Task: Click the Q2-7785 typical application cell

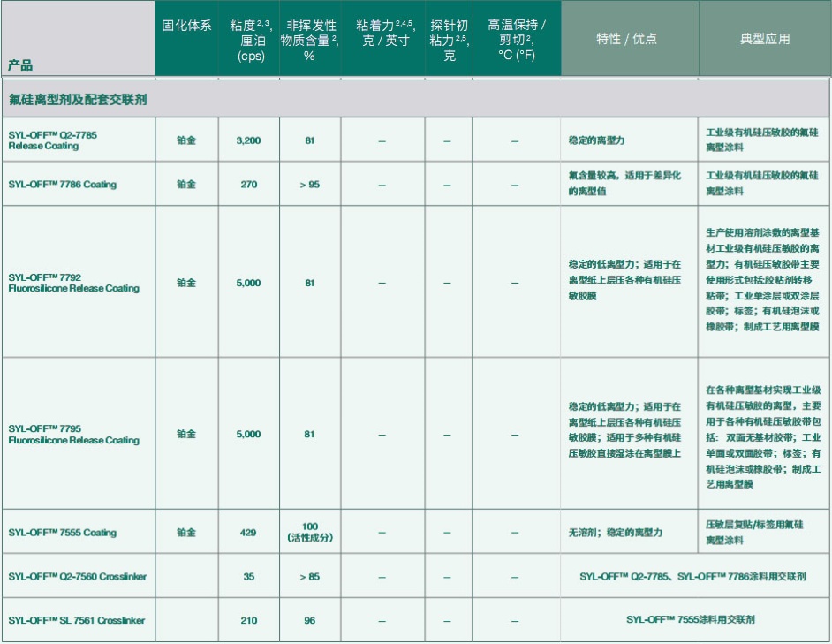Action: 762,140
